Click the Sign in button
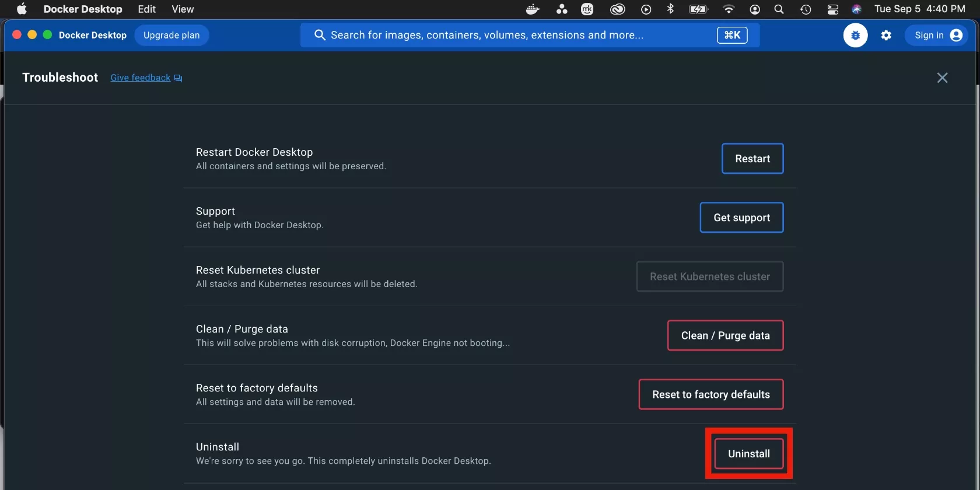Image resolution: width=980 pixels, height=490 pixels. (937, 36)
